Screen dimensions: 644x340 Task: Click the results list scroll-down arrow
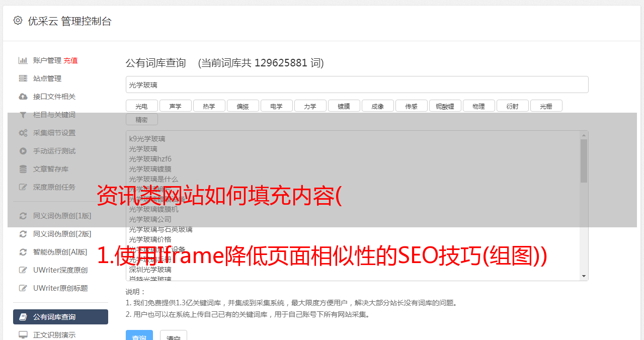coord(584,276)
